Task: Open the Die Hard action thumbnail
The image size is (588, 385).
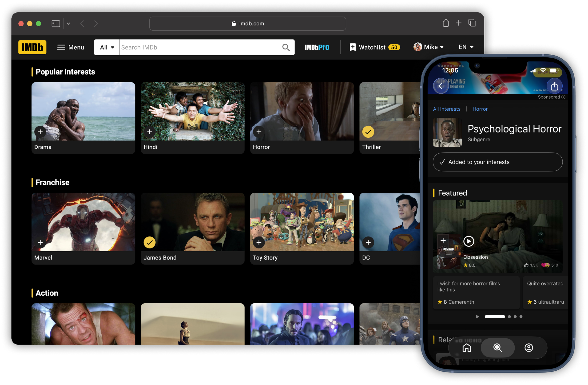Action: [x=83, y=324]
